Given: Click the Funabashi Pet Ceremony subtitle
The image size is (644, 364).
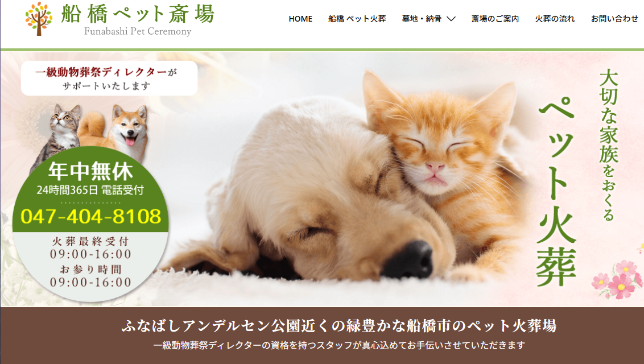Looking at the screenshot, I should pos(138,32).
